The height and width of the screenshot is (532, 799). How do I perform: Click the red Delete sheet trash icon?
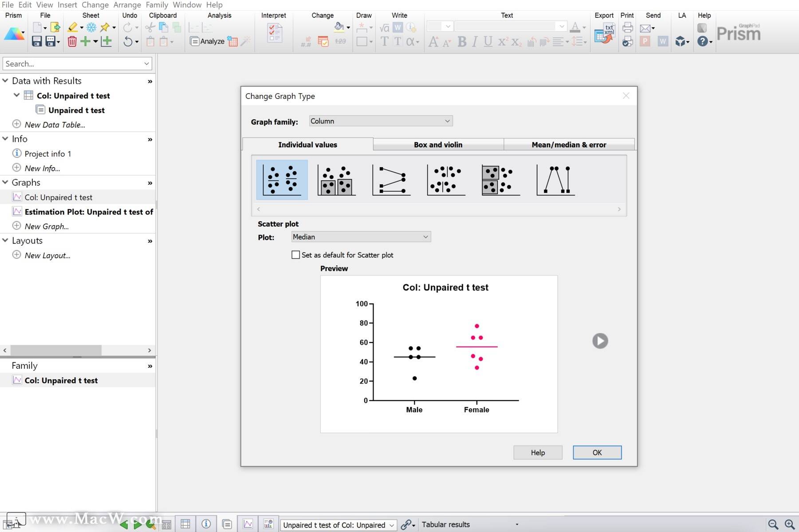pyautogui.click(x=72, y=41)
